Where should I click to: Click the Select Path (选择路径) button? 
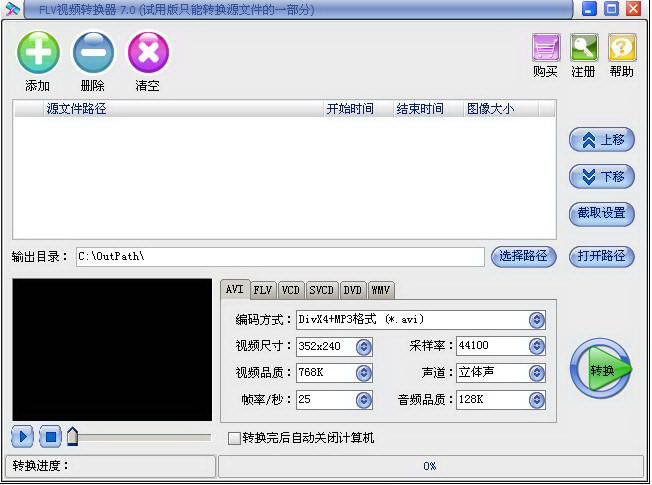point(524,256)
